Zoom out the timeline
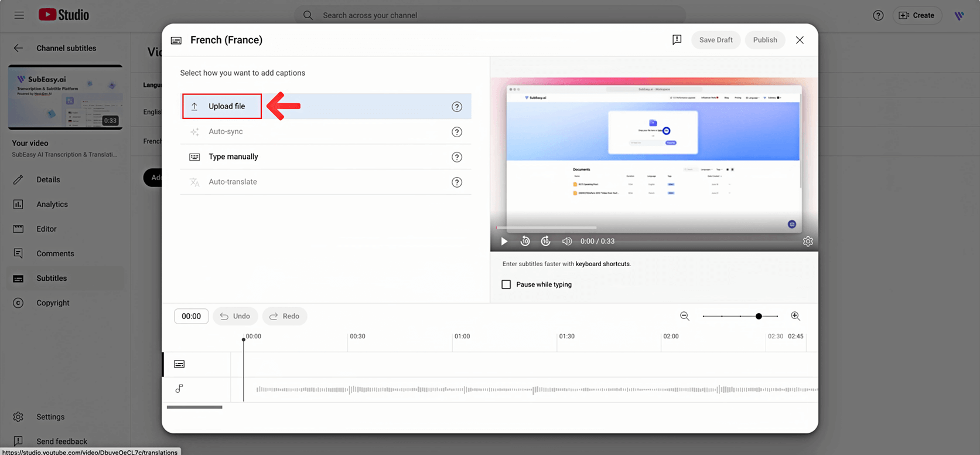 click(684, 316)
